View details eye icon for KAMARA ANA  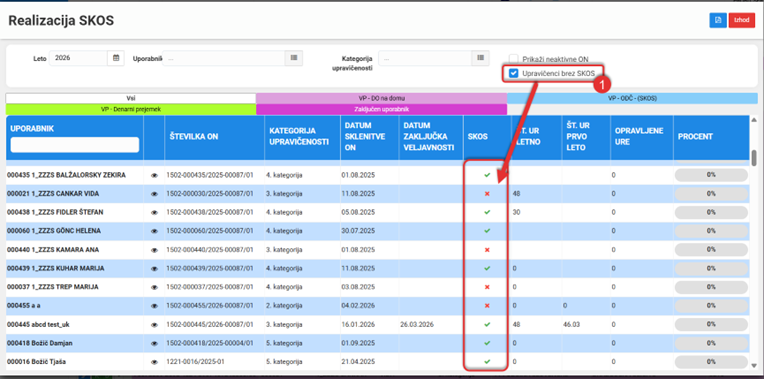point(154,250)
